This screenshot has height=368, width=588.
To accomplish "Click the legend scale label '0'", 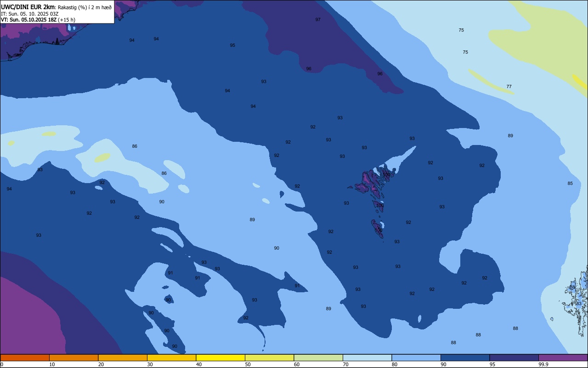I will point(2,364).
